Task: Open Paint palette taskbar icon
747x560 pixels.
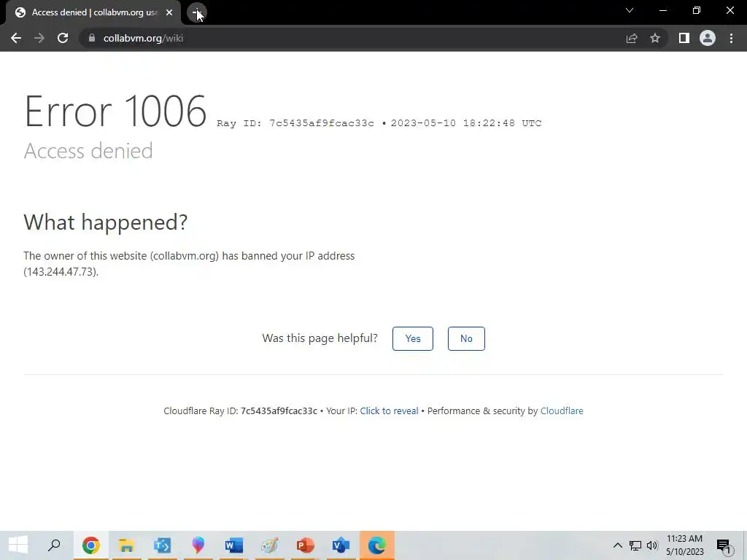Action: (270, 545)
